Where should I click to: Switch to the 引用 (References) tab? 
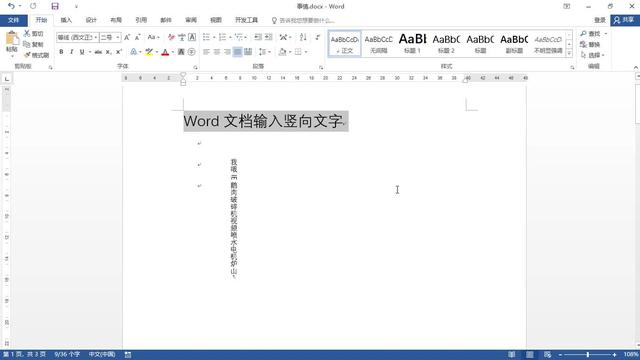pos(141,20)
